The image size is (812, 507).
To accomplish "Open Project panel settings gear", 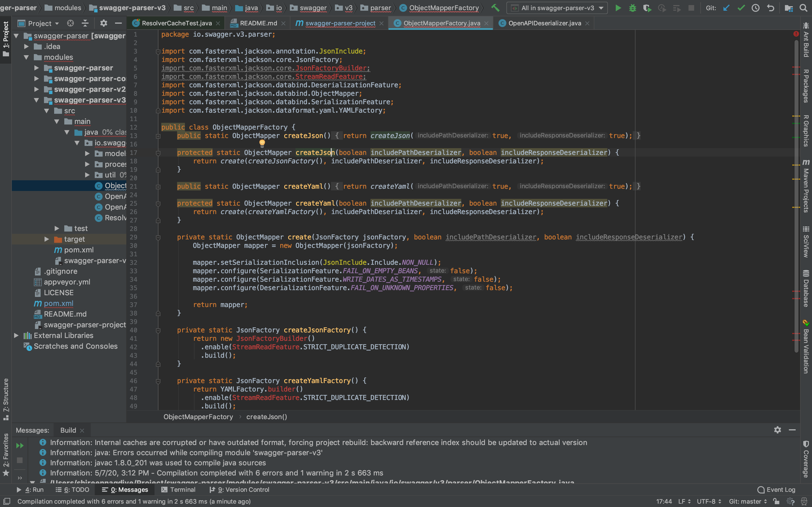I will click(104, 23).
